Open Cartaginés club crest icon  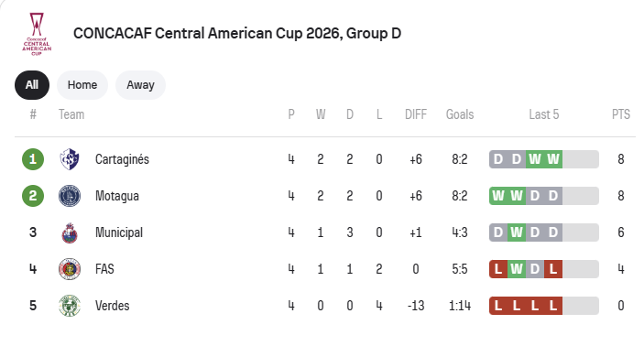[70, 159]
